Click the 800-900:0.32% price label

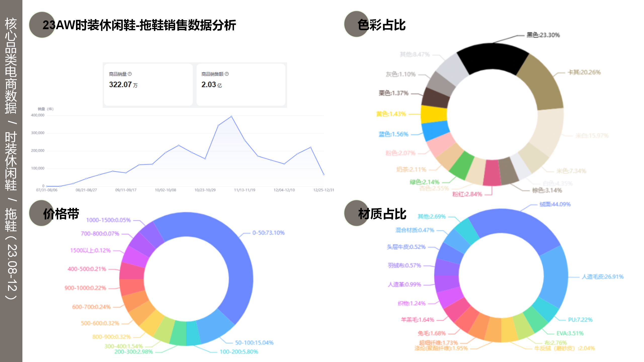(x=111, y=337)
